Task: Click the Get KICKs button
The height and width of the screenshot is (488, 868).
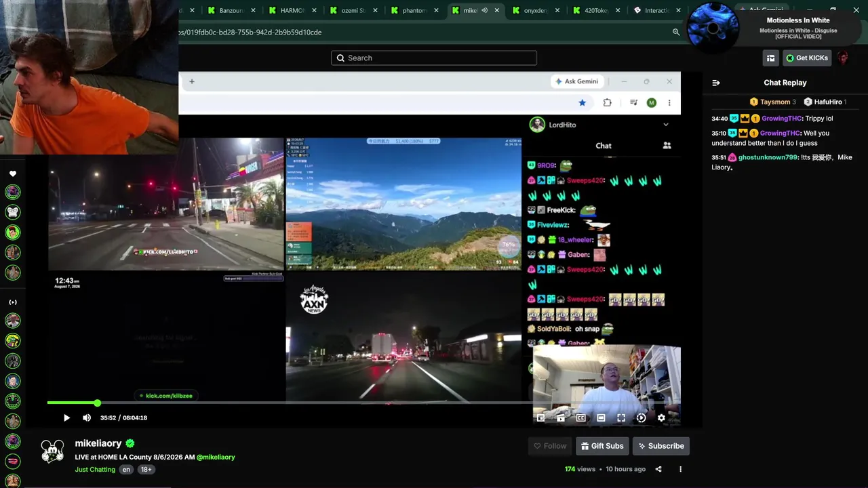Action: tap(807, 58)
